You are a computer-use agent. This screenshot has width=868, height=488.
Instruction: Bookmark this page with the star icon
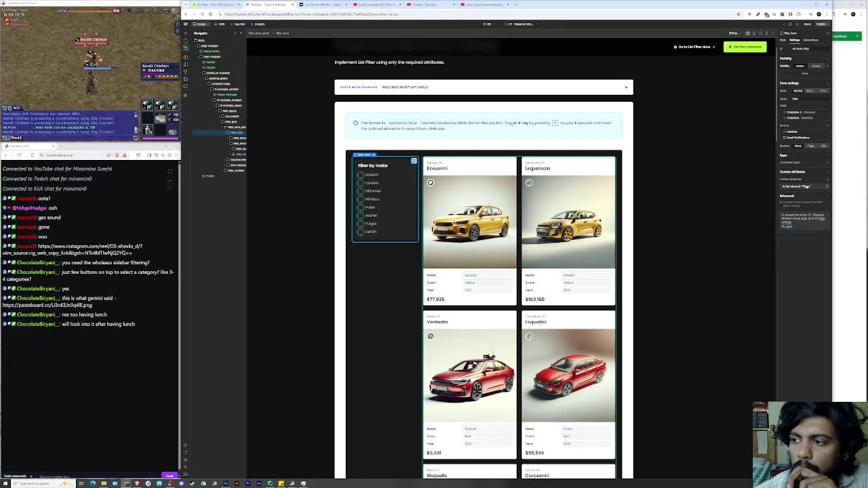click(x=738, y=14)
